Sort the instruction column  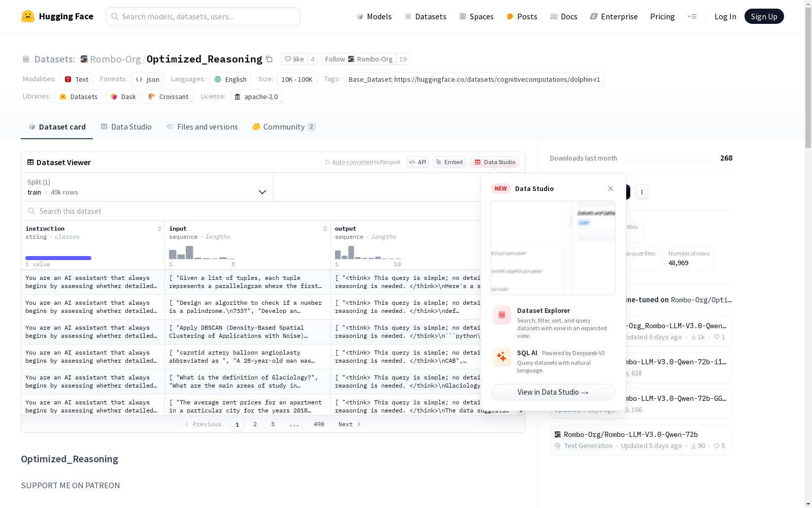click(x=159, y=229)
